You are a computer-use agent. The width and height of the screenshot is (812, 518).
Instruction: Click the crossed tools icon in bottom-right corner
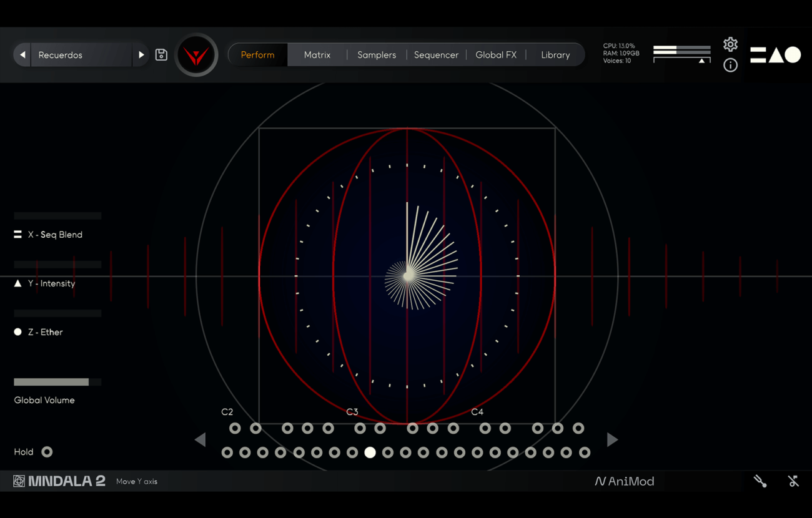[x=793, y=481]
